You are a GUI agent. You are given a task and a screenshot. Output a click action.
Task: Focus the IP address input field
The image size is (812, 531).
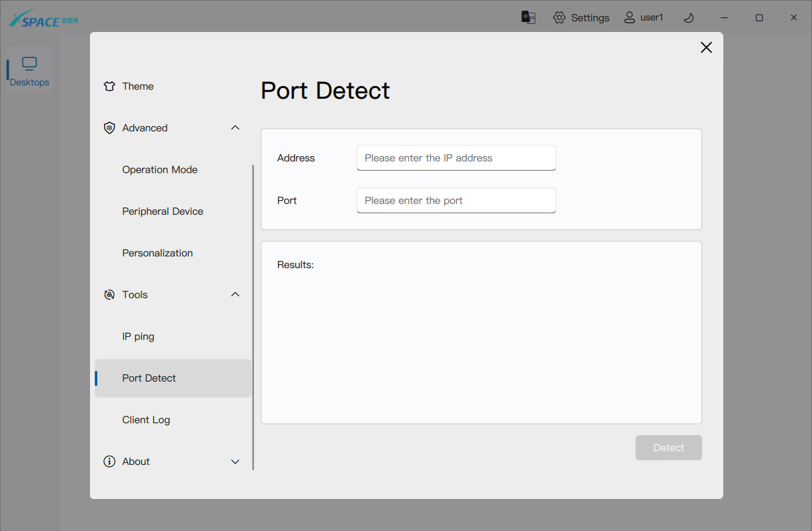456,158
